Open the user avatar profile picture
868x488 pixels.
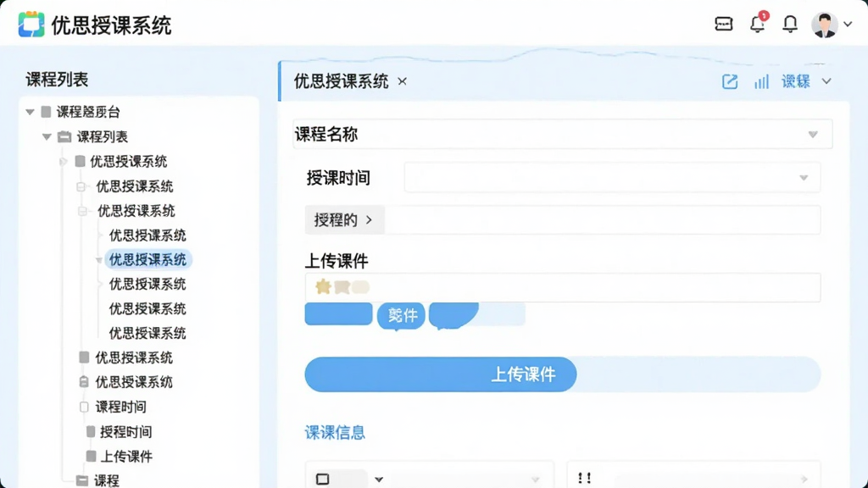824,25
